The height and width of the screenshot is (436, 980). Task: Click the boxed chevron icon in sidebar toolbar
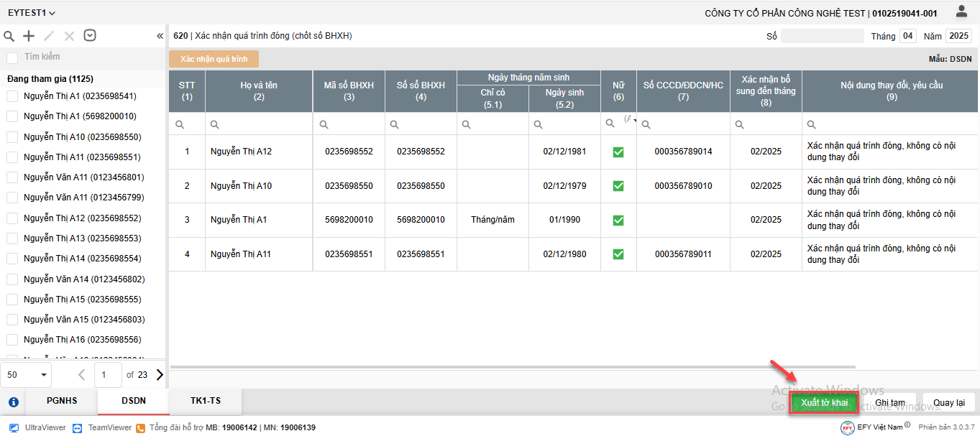click(x=90, y=36)
